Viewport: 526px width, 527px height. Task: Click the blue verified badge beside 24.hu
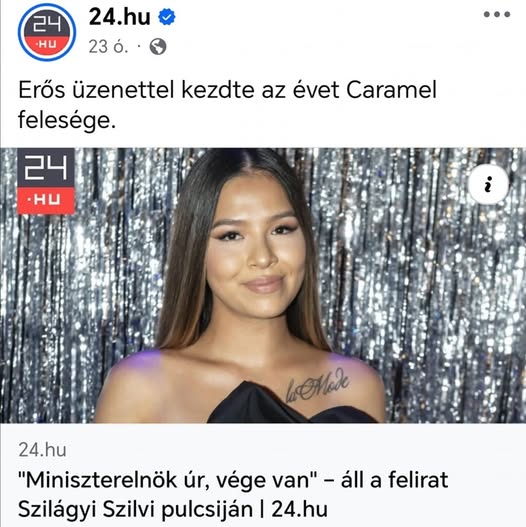pos(167,17)
